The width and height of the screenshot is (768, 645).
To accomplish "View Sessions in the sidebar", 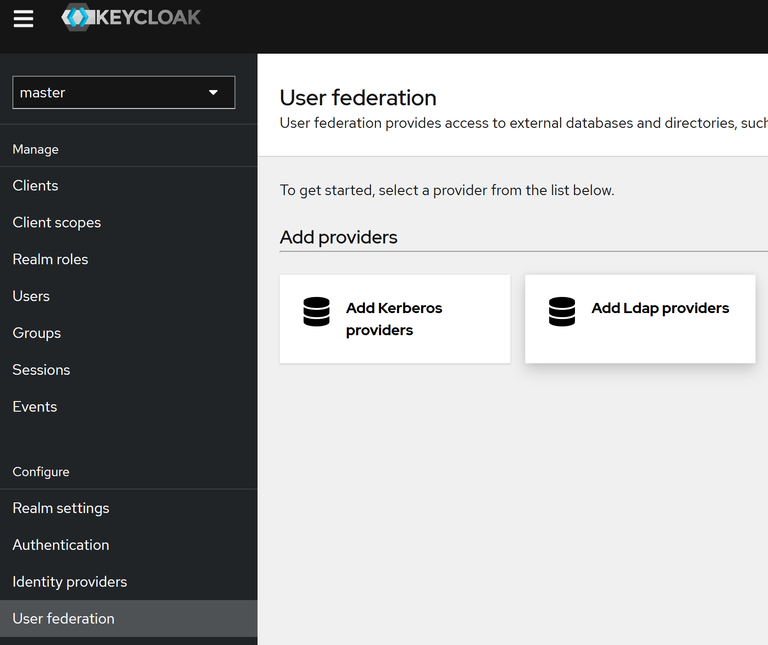I will point(128,370).
